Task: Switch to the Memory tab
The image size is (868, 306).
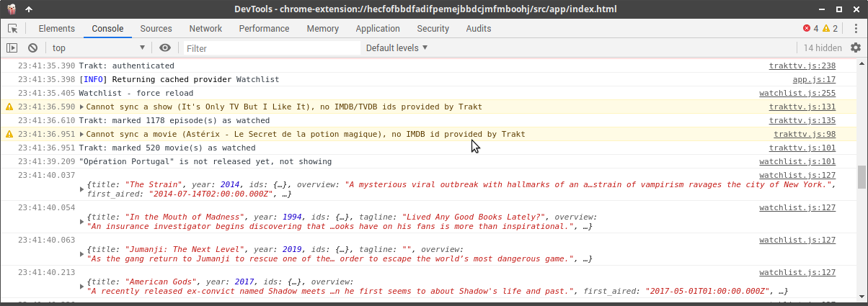Action: pyautogui.click(x=322, y=29)
